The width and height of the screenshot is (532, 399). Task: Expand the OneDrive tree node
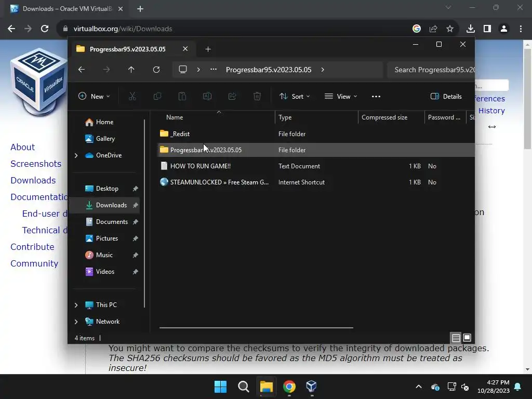click(76, 155)
